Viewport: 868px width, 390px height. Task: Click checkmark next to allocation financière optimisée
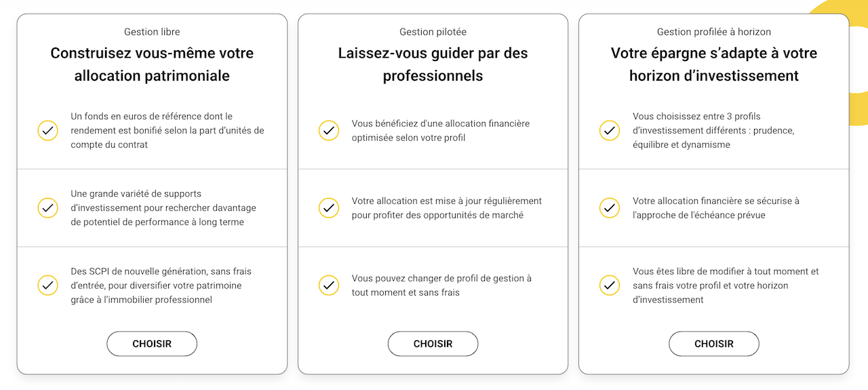coord(329,130)
